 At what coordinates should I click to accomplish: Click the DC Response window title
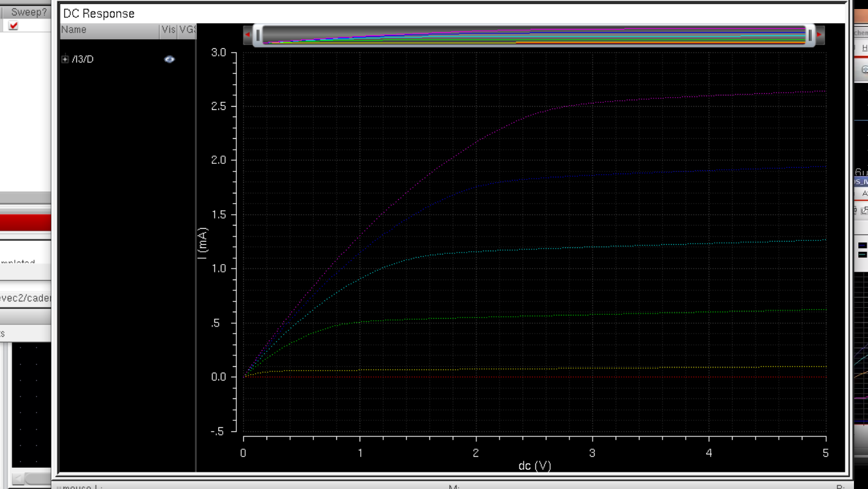(99, 13)
